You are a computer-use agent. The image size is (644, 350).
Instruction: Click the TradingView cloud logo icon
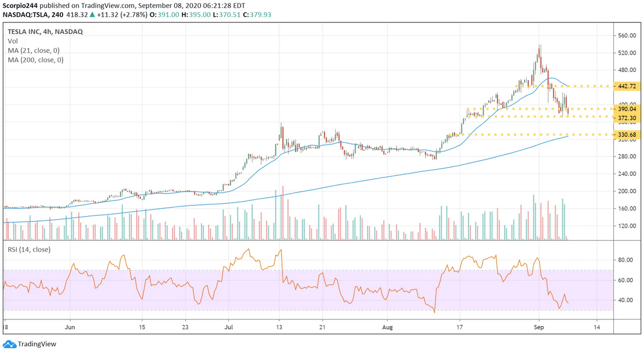click(x=9, y=344)
